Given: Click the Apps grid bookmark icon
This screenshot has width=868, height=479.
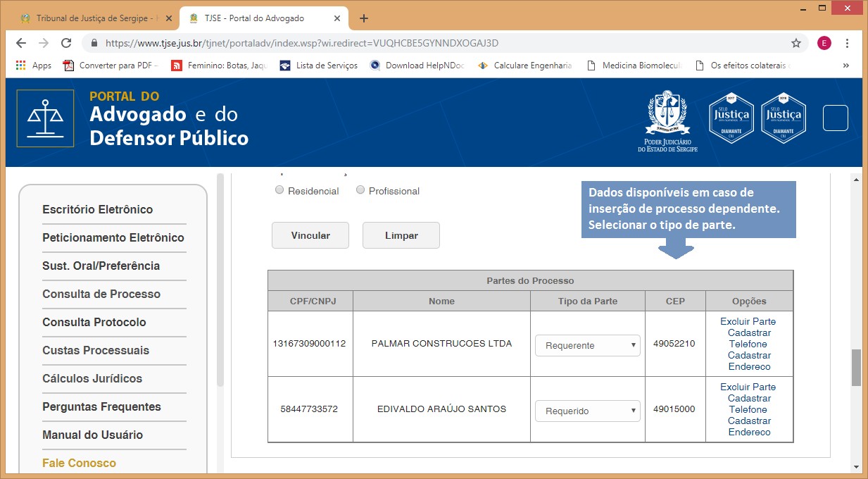Looking at the screenshot, I should [21, 66].
